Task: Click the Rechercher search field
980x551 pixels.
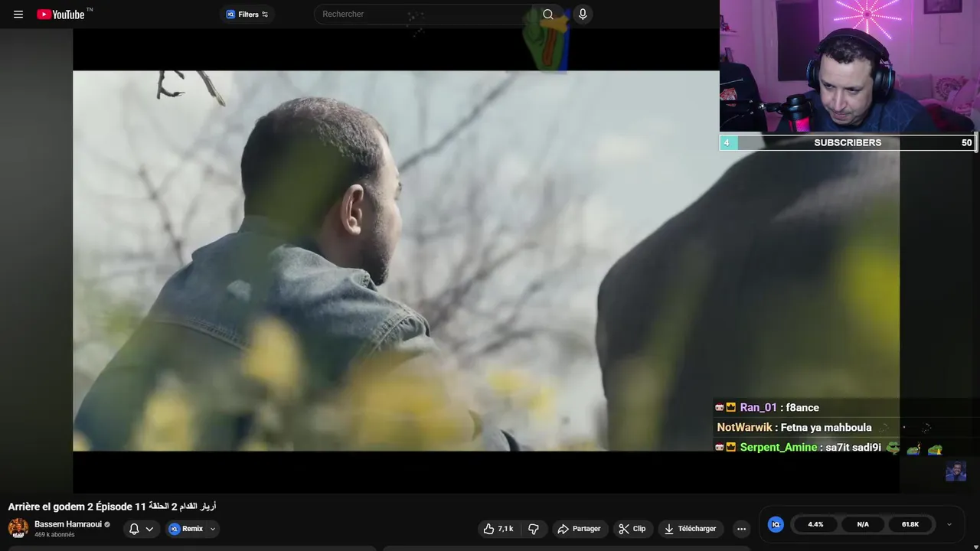Action: (x=425, y=14)
